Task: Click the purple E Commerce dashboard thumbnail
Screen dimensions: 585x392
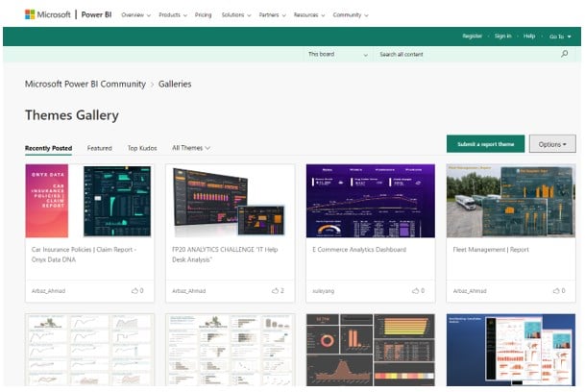Action: (371, 201)
